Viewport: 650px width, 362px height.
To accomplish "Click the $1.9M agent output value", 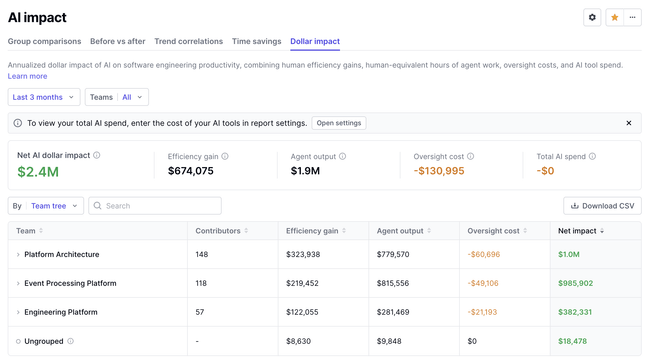I will coord(305,171).
